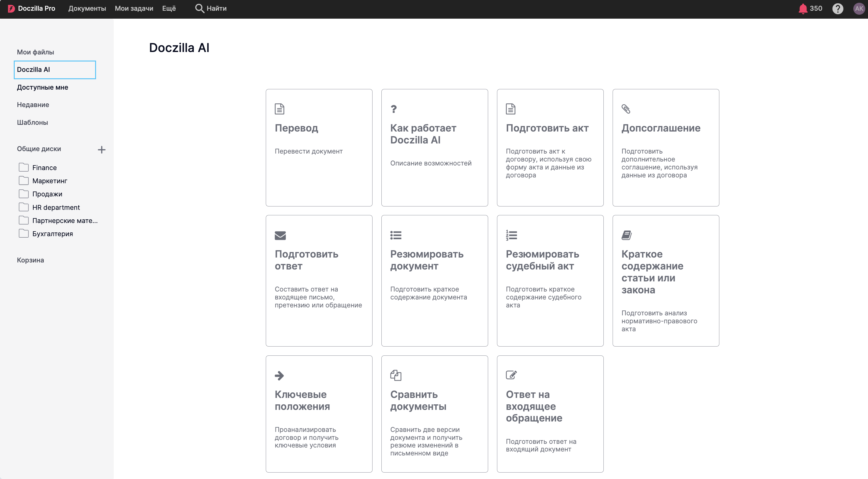Open Ответ на входящее обращение card title
This screenshot has height=479, width=868.
(x=534, y=406)
